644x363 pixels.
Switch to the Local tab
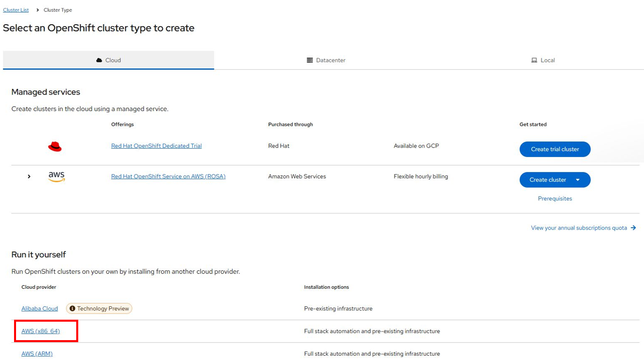[544, 60]
